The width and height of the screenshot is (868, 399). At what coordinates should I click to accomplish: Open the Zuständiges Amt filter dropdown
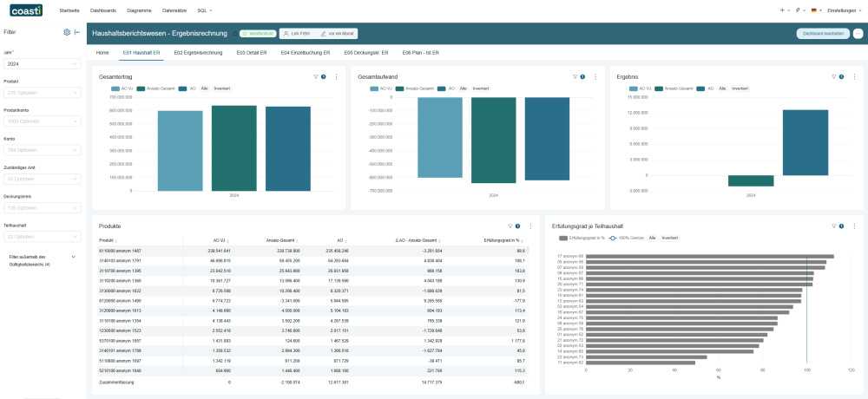coord(42,179)
